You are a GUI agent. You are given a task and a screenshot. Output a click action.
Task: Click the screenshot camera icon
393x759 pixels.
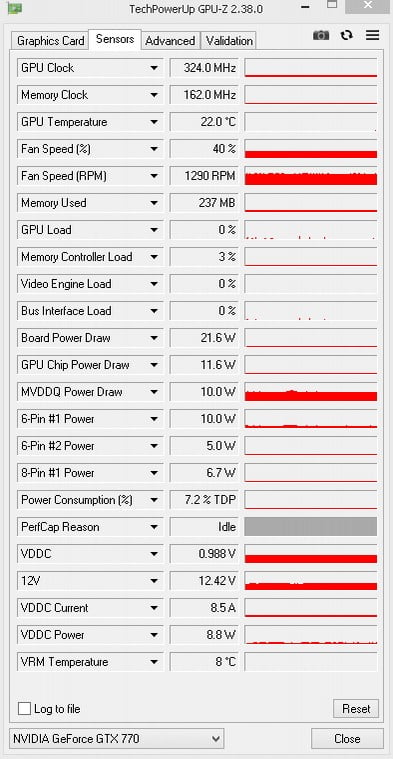tap(321, 35)
